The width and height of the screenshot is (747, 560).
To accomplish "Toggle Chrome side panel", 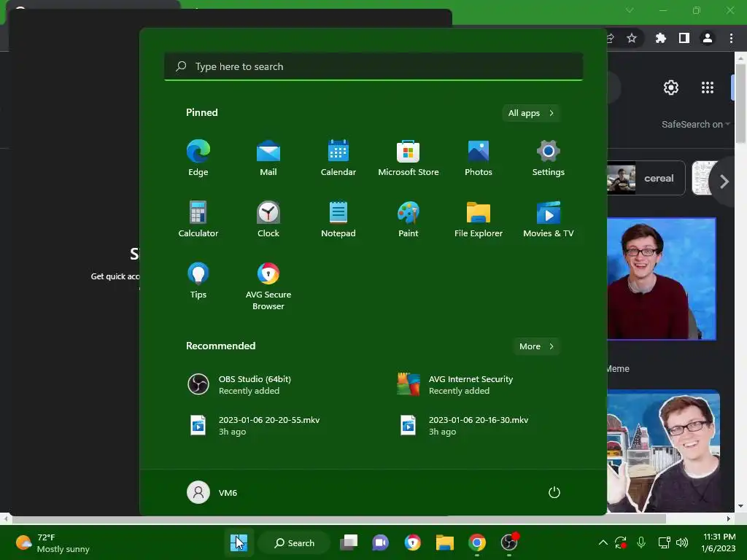I will pos(684,38).
